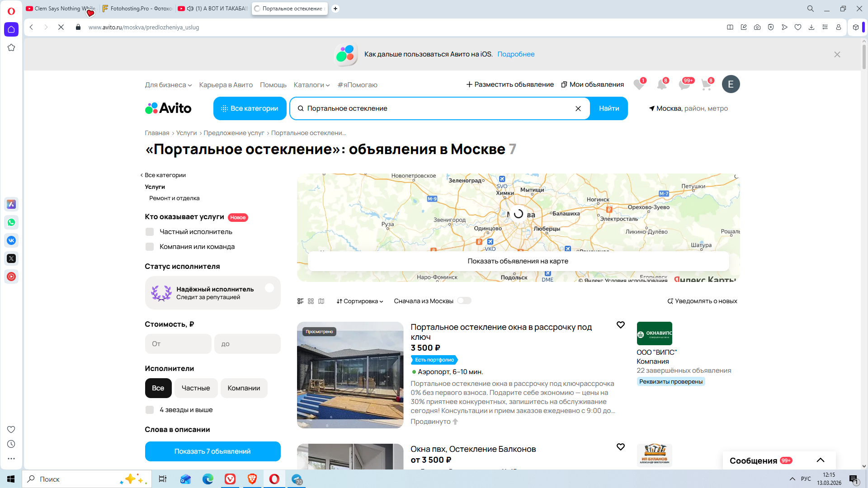868x488 pixels.
Task: Click the Подробнее link in iOS banner
Action: [516, 54]
